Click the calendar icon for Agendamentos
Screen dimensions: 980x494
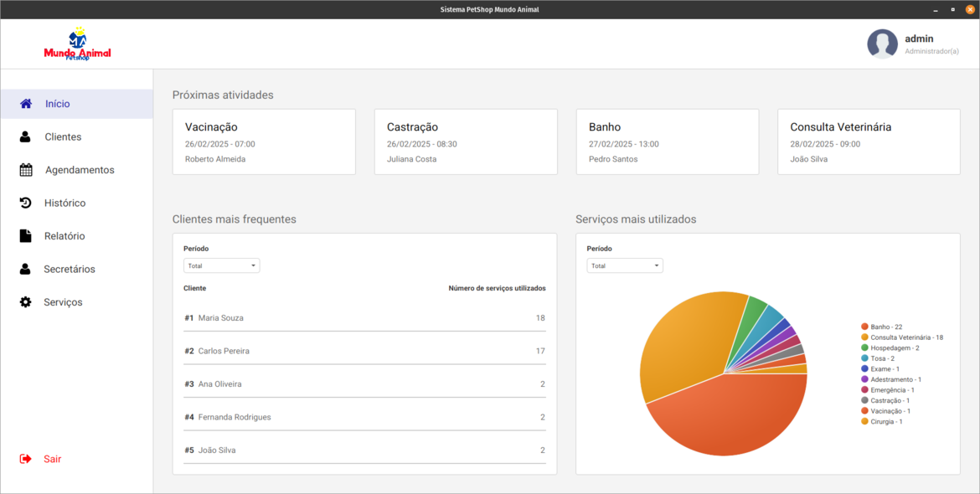click(x=26, y=170)
